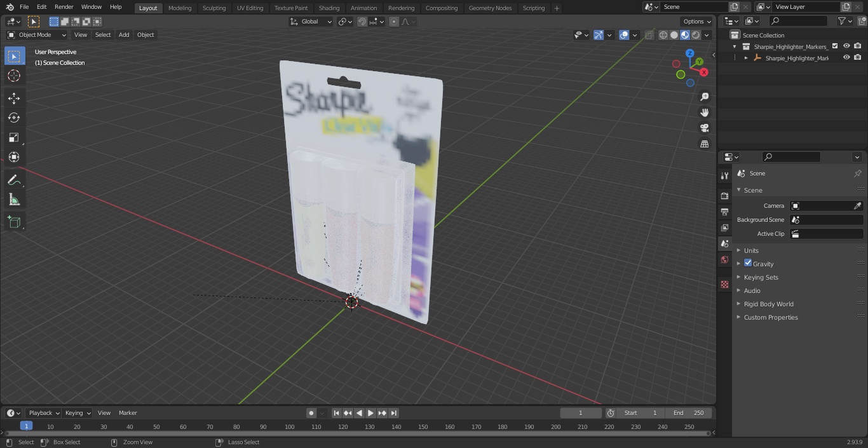This screenshot has width=868, height=448.
Task: Open the File menu
Action: click(x=24, y=7)
